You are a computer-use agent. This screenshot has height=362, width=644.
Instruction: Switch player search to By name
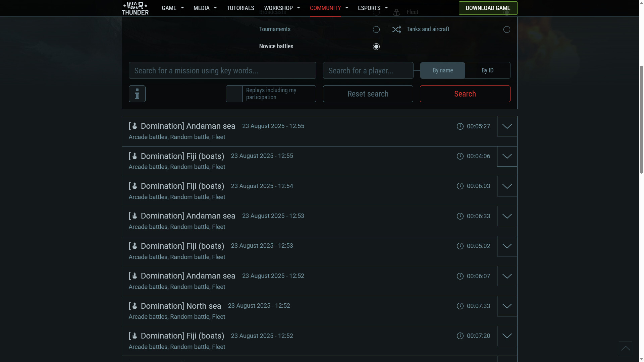[x=442, y=70]
